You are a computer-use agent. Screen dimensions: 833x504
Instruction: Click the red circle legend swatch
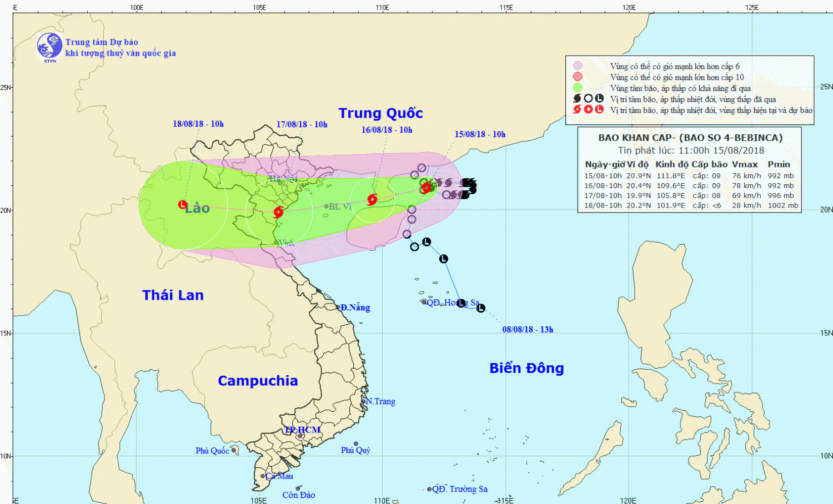click(x=578, y=77)
